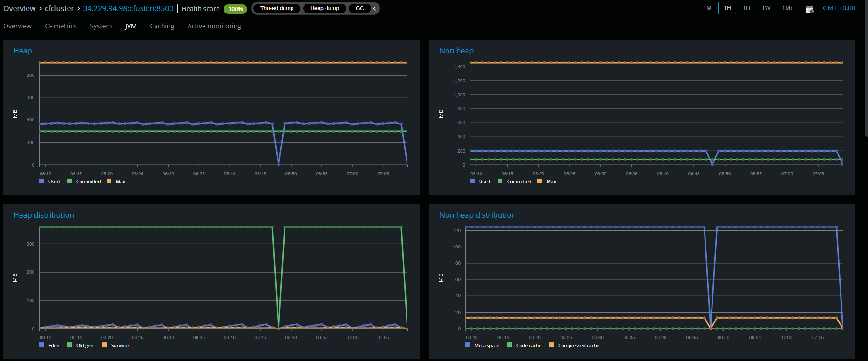Screen dimensions: 868x361
Task: Hide the Meta space series in legend
Action: (482, 345)
